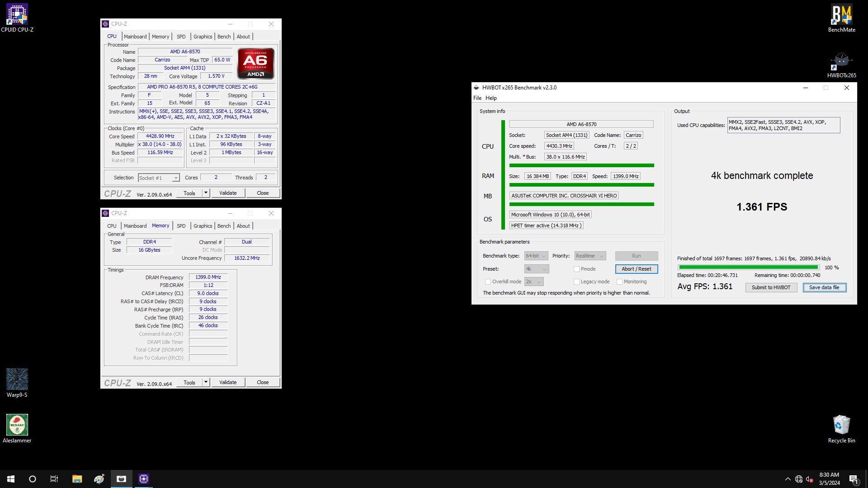Expand Tools arrow in bottom CPU-Z window
This screenshot has width=868, height=488.
pyautogui.click(x=206, y=382)
